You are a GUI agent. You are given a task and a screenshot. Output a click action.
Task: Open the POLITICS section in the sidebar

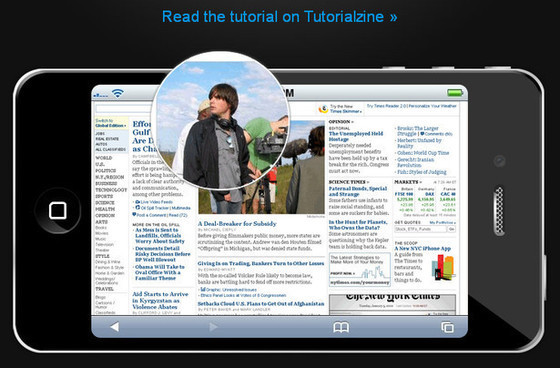(106, 171)
